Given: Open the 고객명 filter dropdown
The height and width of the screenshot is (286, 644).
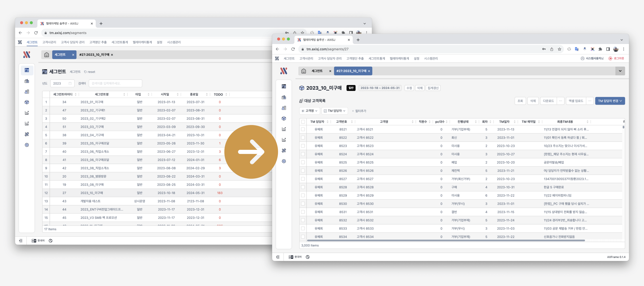Looking at the screenshot, I should tap(310, 111).
